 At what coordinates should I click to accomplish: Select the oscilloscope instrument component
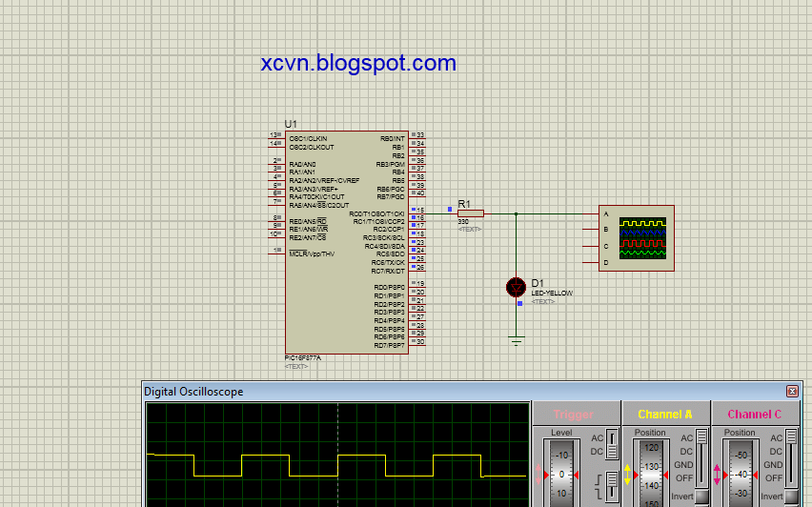[637, 238]
